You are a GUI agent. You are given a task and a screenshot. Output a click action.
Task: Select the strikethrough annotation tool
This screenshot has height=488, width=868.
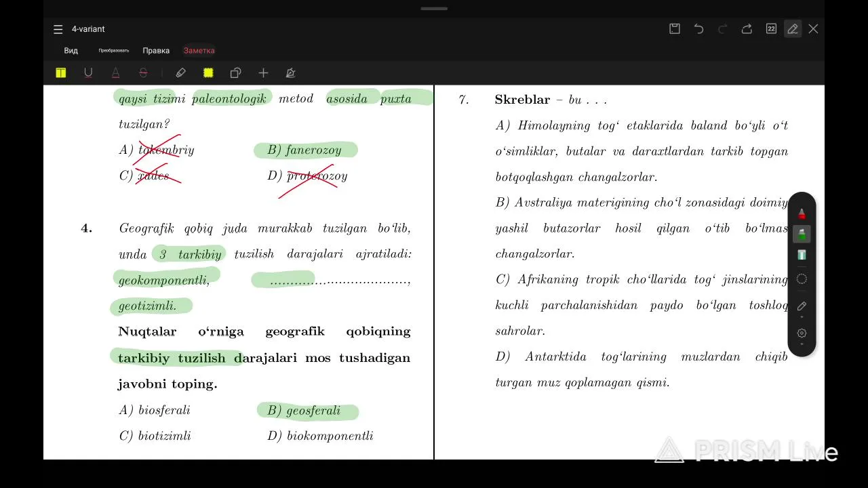click(143, 73)
